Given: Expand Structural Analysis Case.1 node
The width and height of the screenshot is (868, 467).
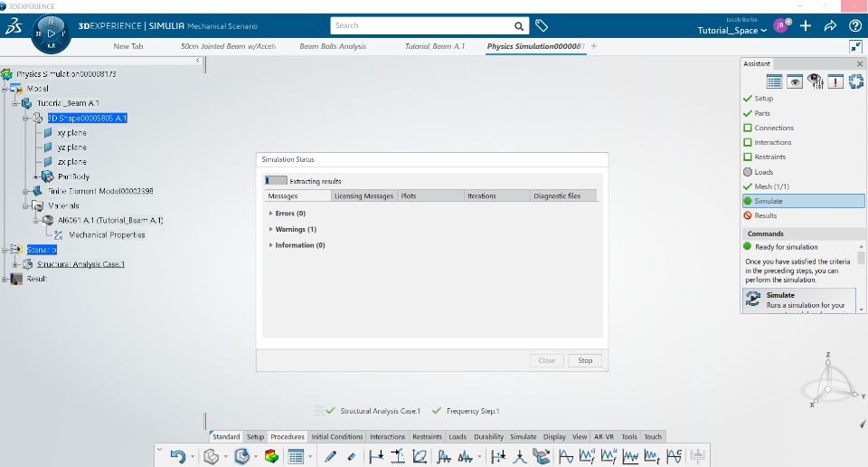Looking at the screenshot, I should point(15,264).
